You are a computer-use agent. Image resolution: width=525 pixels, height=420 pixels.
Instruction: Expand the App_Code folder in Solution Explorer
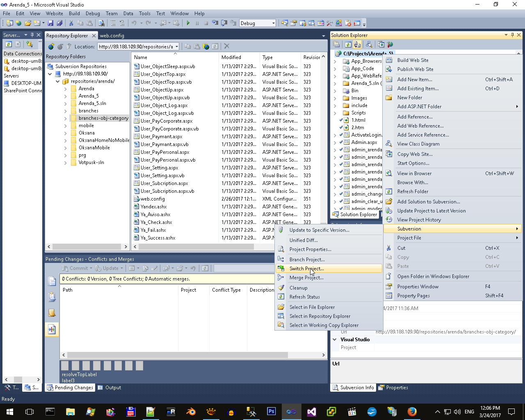335,68
